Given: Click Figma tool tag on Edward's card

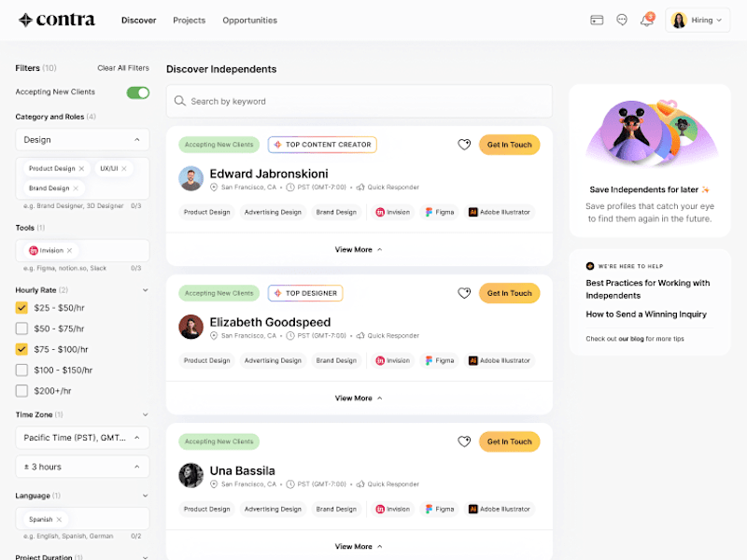Looking at the screenshot, I should [439, 212].
